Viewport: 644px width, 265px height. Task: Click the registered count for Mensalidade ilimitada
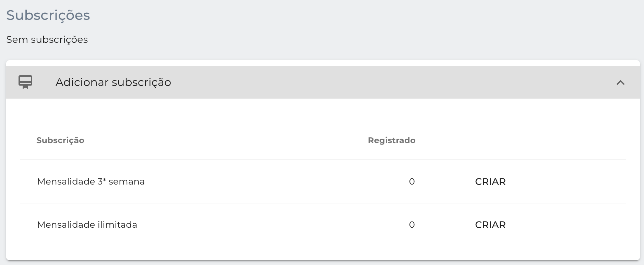point(412,225)
